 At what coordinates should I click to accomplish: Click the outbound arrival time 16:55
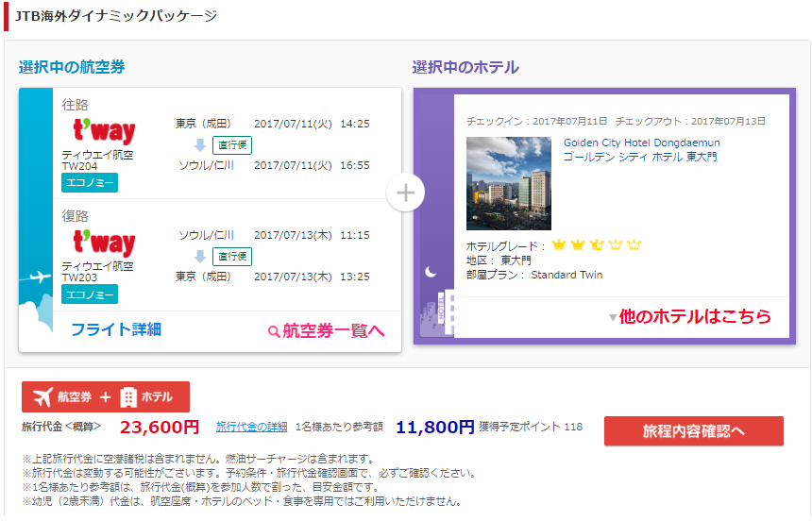pos(355,165)
